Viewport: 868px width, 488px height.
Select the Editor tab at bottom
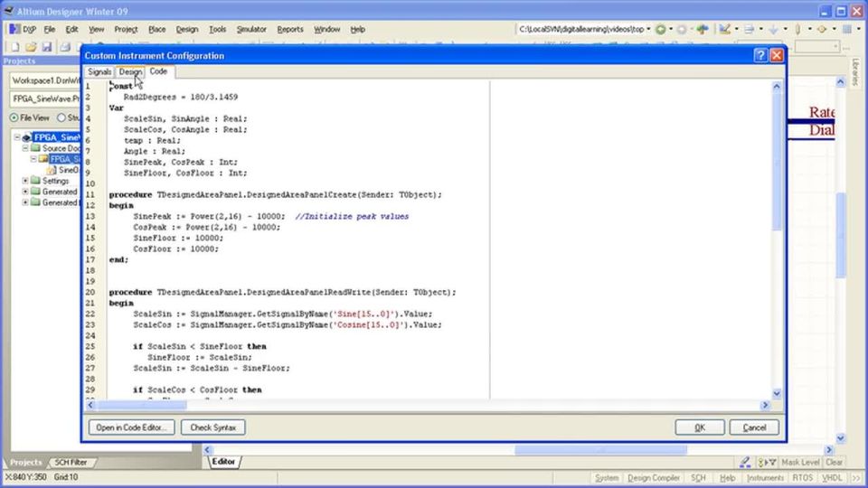pyautogui.click(x=223, y=462)
